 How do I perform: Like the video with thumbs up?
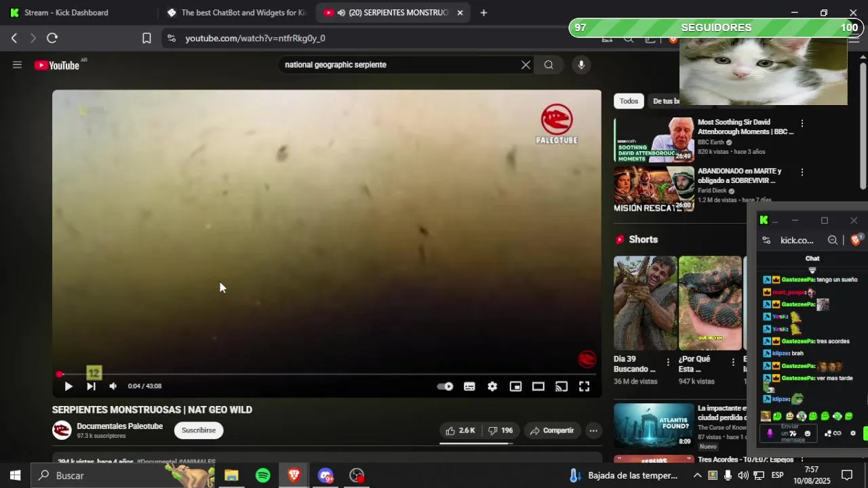[x=460, y=430]
